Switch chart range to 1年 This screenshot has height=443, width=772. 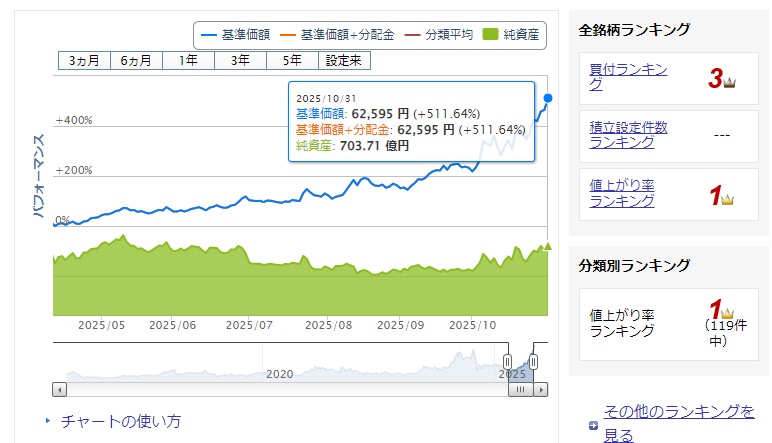click(188, 60)
